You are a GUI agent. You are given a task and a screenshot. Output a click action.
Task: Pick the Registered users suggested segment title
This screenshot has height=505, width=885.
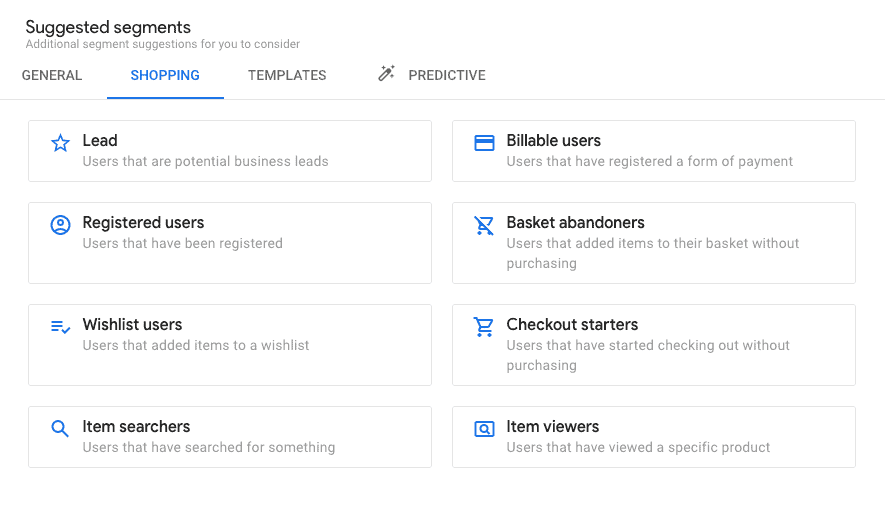click(x=143, y=222)
